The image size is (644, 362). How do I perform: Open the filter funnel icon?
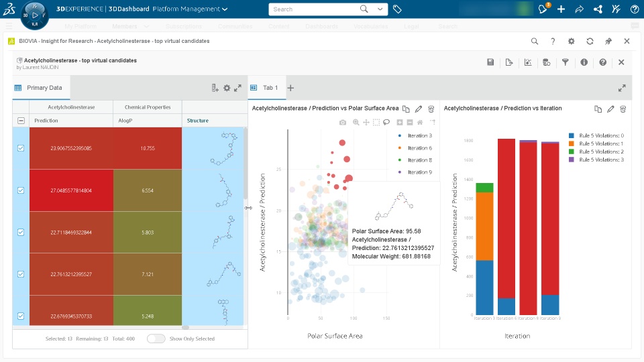coord(565,62)
